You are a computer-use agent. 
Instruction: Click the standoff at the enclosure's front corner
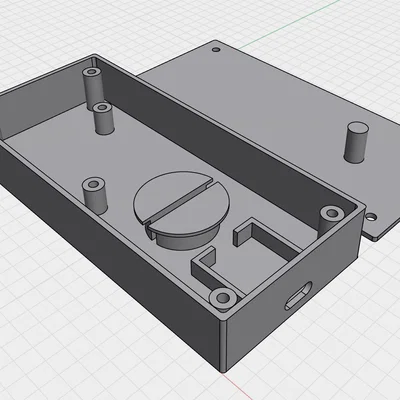pyautogui.click(x=224, y=299)
